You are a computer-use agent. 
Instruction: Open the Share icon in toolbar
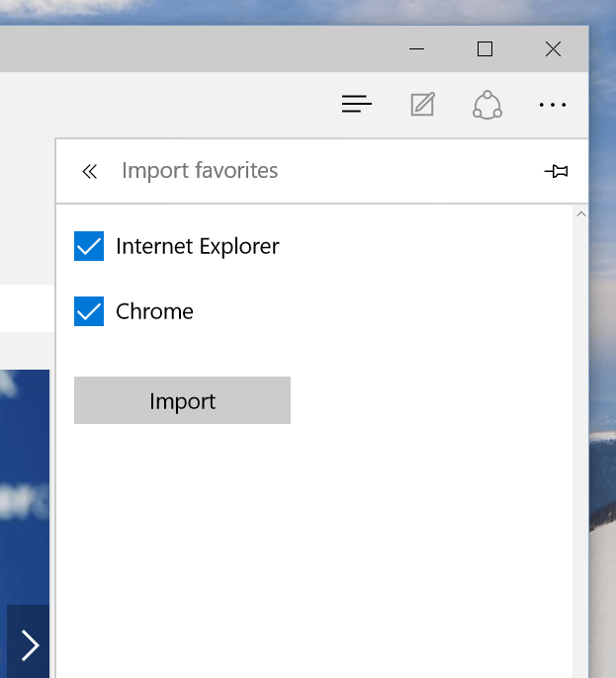(x=487, y=105)
